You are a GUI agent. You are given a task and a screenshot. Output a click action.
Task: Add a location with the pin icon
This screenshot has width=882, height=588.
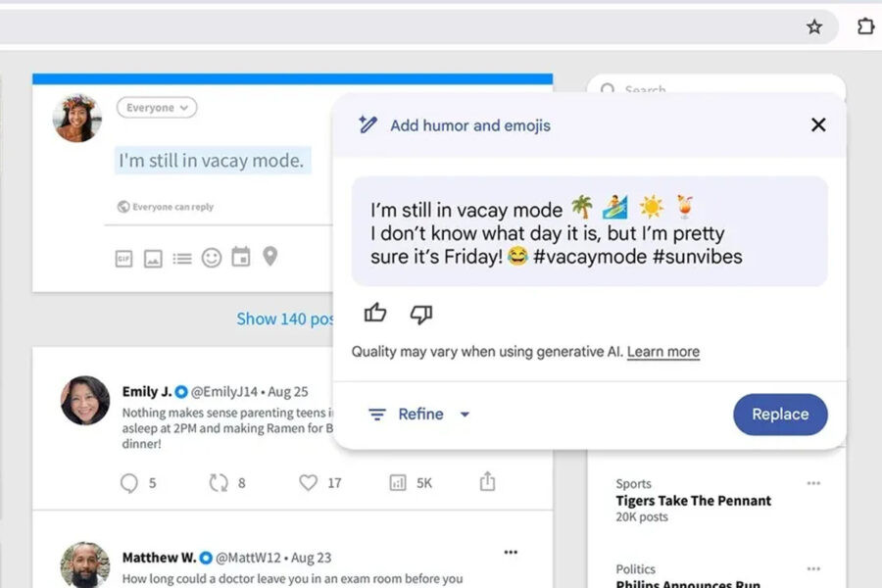pos(270,256)
